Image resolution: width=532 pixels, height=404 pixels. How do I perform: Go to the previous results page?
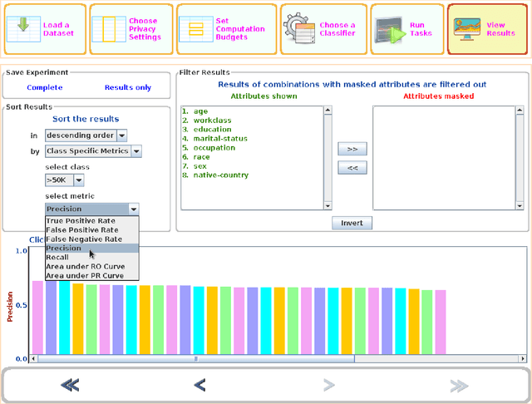(x=199, y=384)
